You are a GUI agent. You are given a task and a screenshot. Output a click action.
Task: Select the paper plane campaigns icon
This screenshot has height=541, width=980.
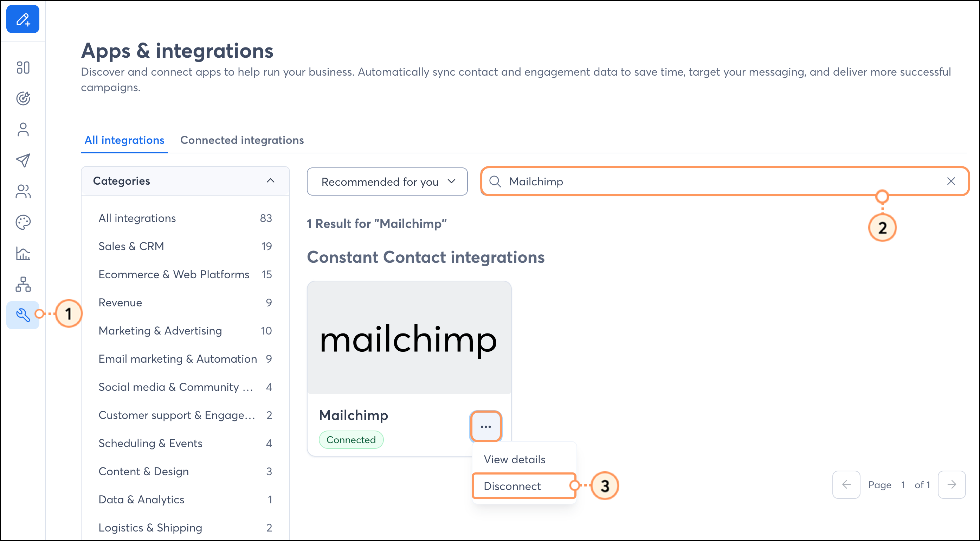24,160
